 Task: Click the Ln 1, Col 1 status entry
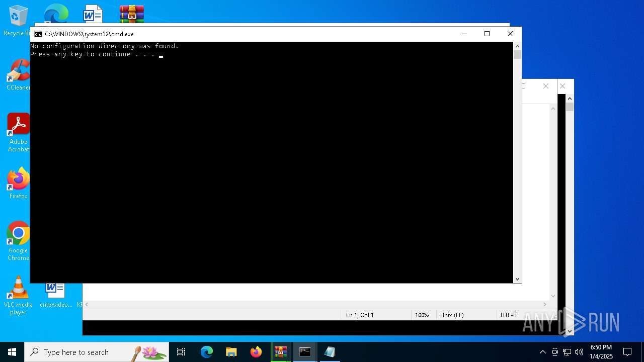click(360, 315)
